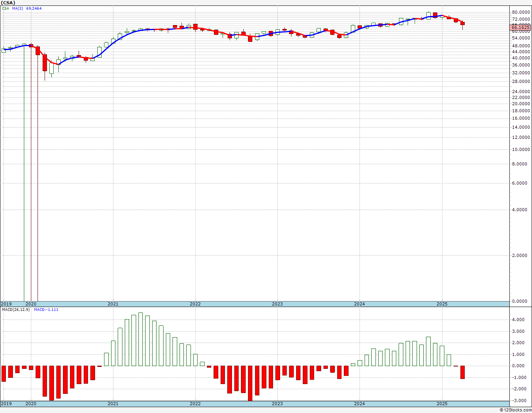This screenshot has width=532, height=413.
Task: Click 2022 on the price chart time axis
Action: (x=195, y=304)
